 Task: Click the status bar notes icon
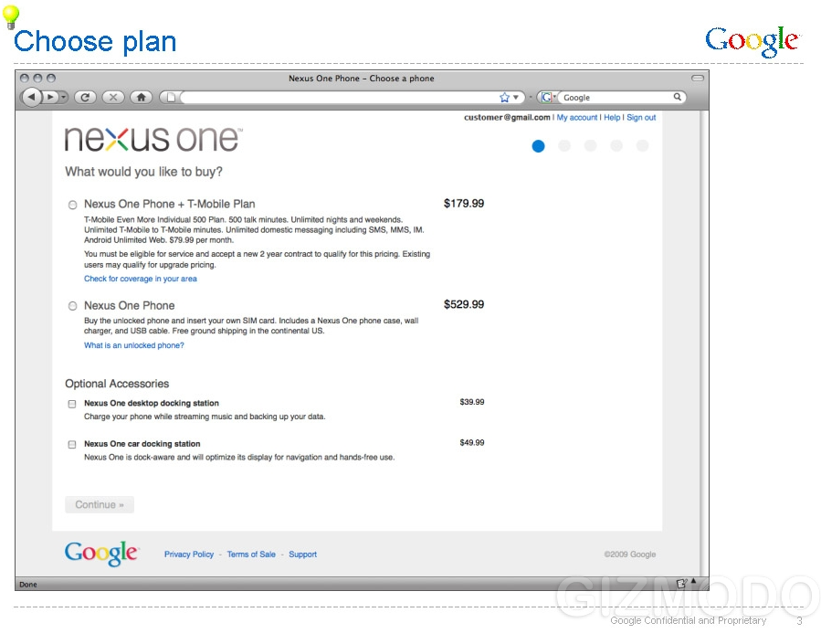[680, 583]
